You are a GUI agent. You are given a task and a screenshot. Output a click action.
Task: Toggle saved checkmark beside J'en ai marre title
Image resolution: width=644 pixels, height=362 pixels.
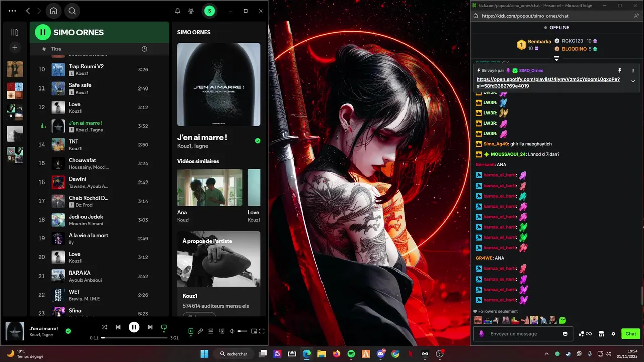tap(258, 141)
